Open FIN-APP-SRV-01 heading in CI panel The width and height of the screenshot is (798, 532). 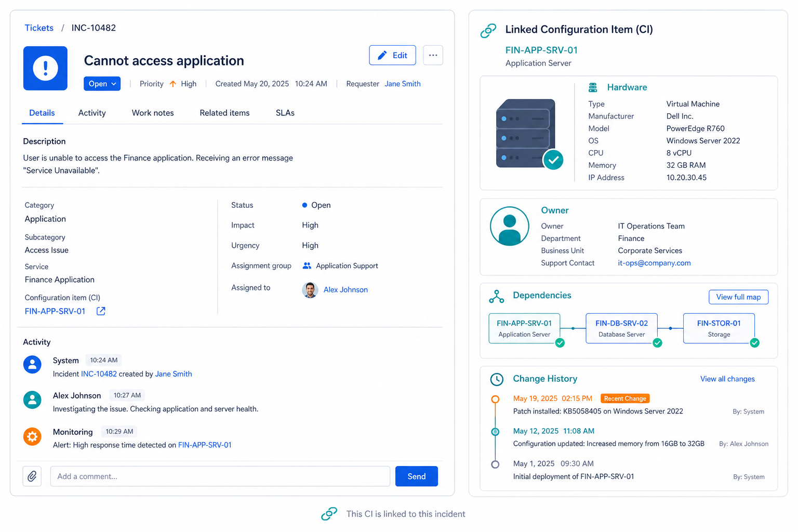(x=541, y=50)
